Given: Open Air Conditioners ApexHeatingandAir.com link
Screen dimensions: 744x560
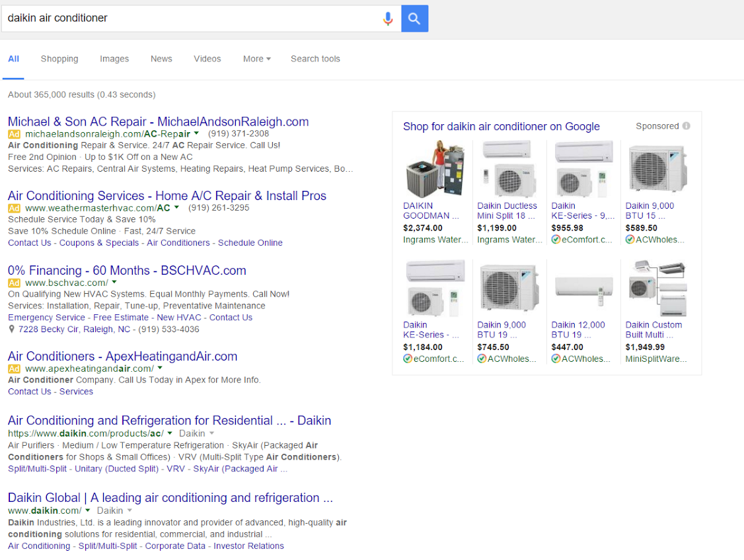Looking at the screenshot, I should tap(122, 356).
